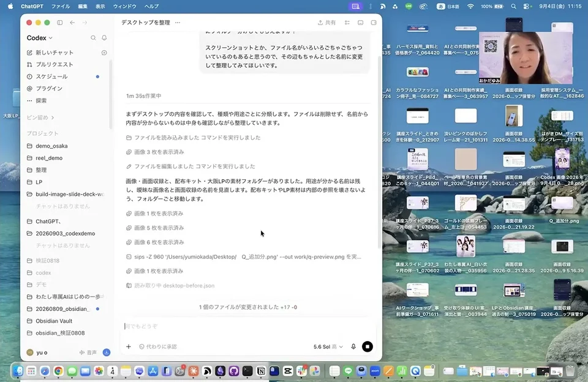Open the Codex mode dropdown

pos(39,38)
